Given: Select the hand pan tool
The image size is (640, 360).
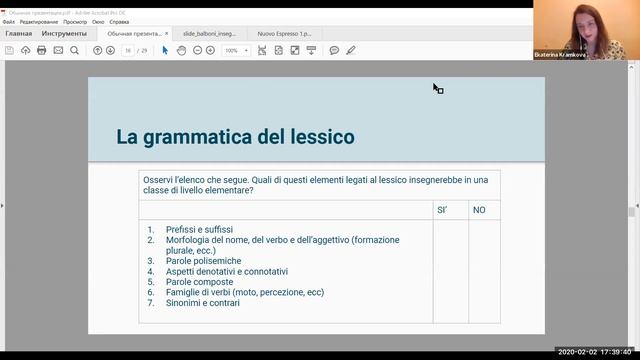Looking at the screenshot, I should pos(181,50).
